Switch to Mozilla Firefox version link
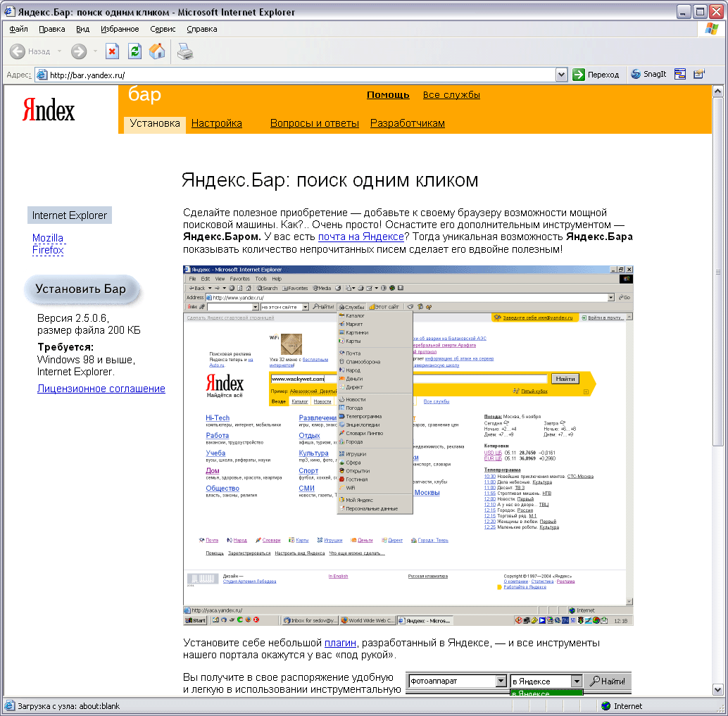This screenshot has height=716, width=728. (x=49, y=244)
